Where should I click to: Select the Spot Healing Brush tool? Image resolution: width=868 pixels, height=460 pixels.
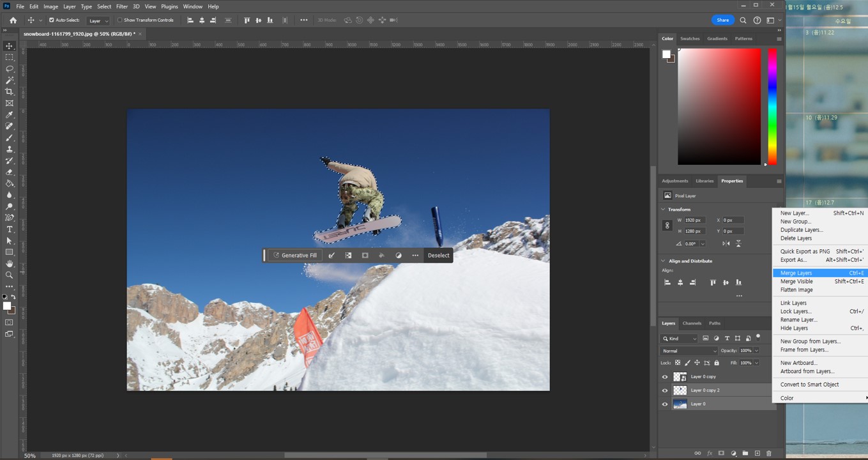(10, 126)
